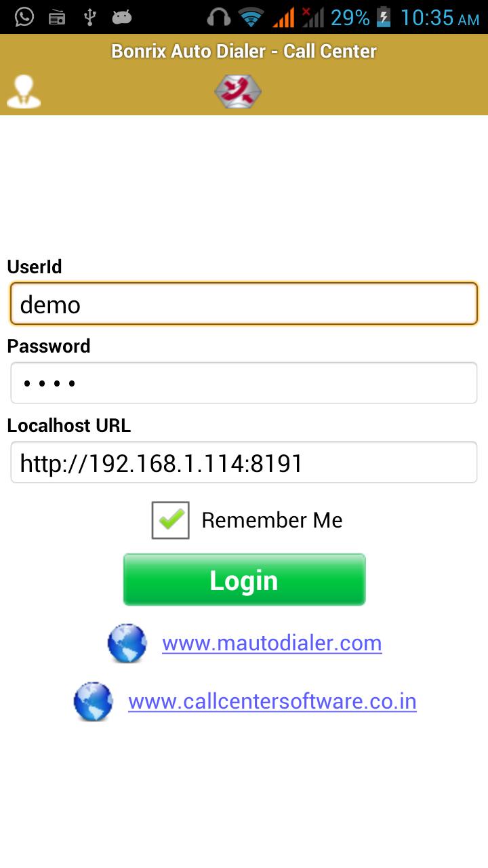
Task: Tap the Android debug notification icon
Action: point(122,17)
